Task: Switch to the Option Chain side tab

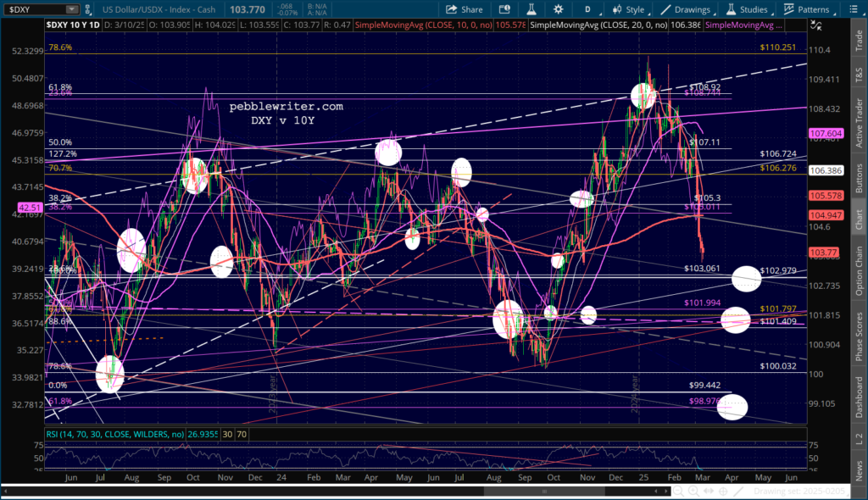Action: pos(860,270)
